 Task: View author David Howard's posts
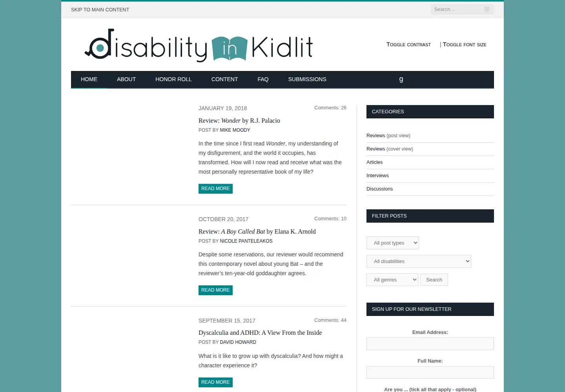pyautogui.click(x=238, y=342)
